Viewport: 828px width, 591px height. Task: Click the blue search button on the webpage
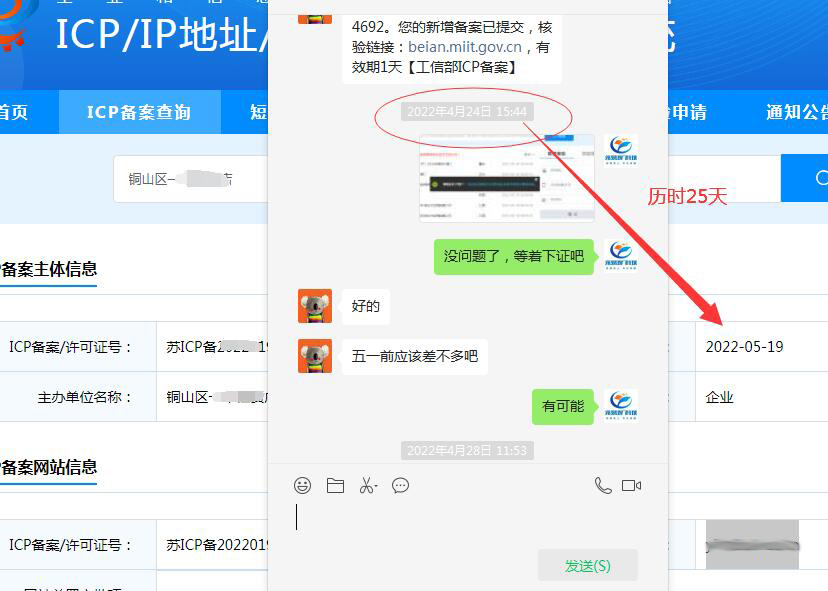point(805,178)
